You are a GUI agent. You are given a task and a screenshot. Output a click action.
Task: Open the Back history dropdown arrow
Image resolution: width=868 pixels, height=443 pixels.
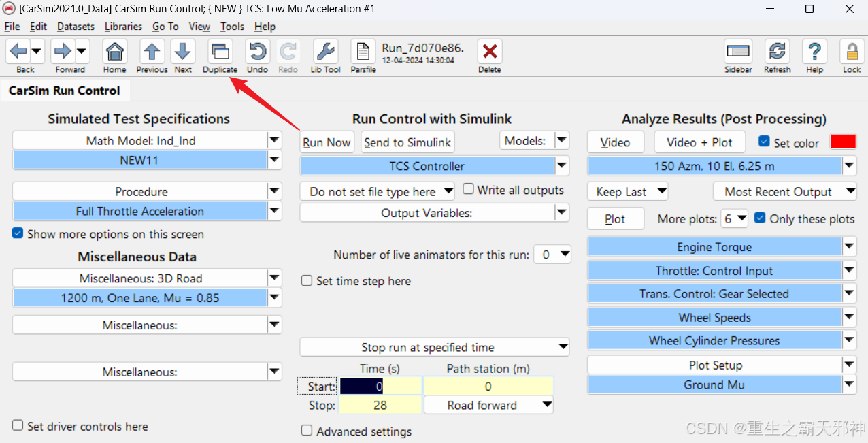[37, 51]
